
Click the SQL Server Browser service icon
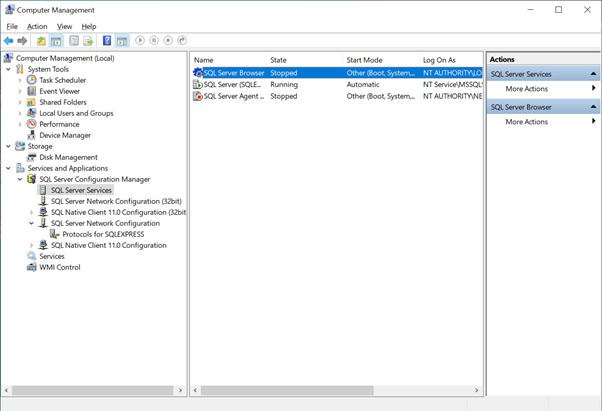(198, 73)
